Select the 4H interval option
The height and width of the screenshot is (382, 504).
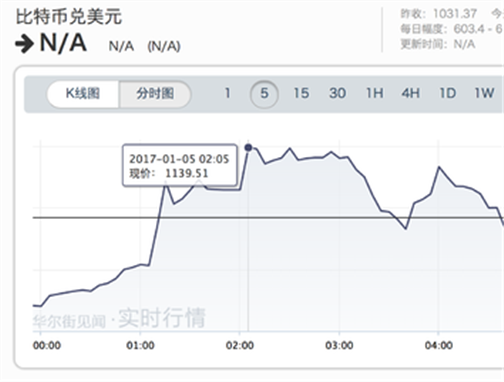pos(411,93)
